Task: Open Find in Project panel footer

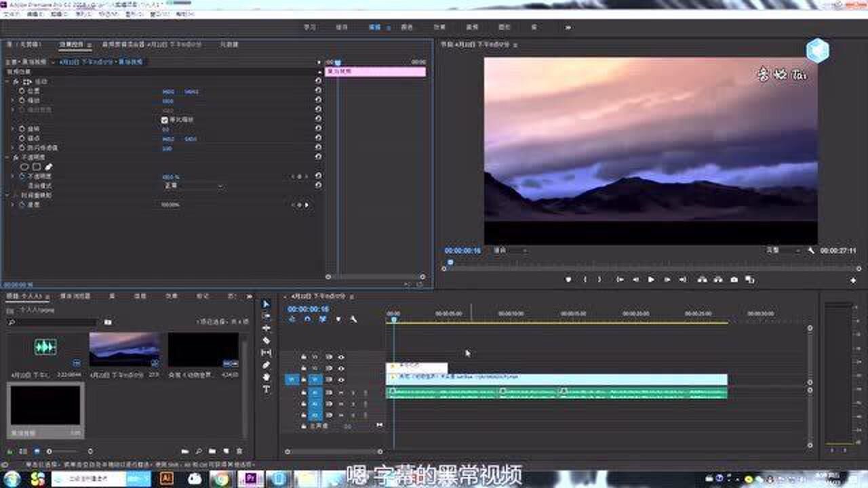Action: (x=199, y=451)
